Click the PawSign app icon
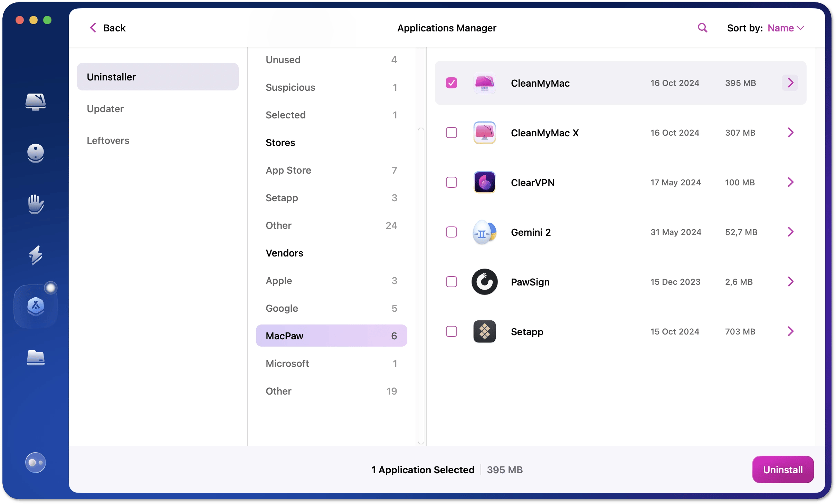Screen dimensions: 836x504 tap(484, 282)
